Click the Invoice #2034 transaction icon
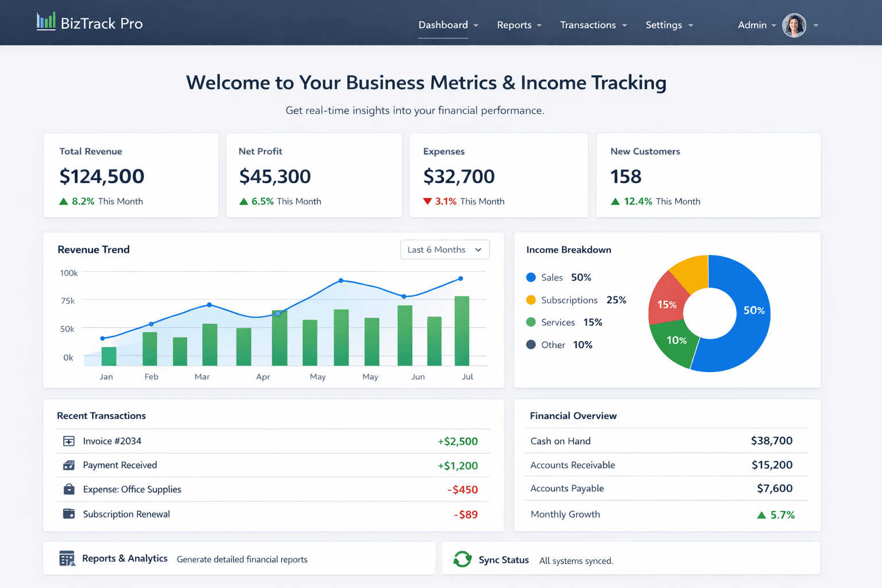 click(68, 441)
